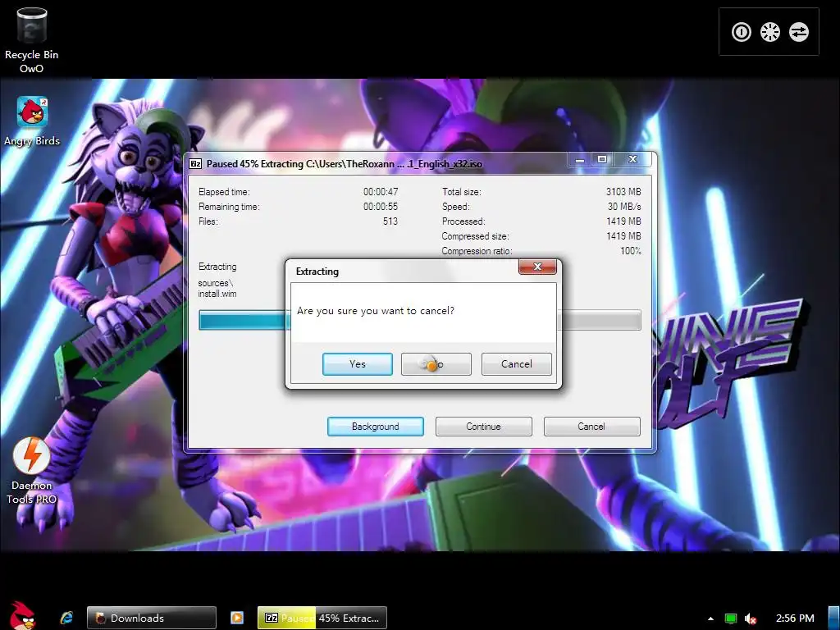Click the Remaining time value 00:00:55
This screenshot has width=840, height=630.
click(x=381, y=207)
